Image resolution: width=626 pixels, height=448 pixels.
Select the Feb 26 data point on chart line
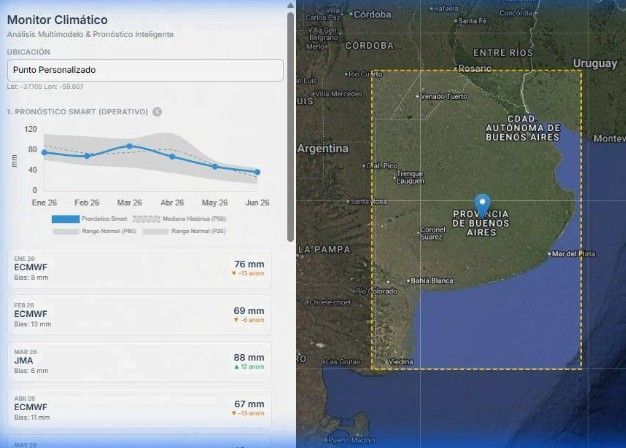point(87,156)
